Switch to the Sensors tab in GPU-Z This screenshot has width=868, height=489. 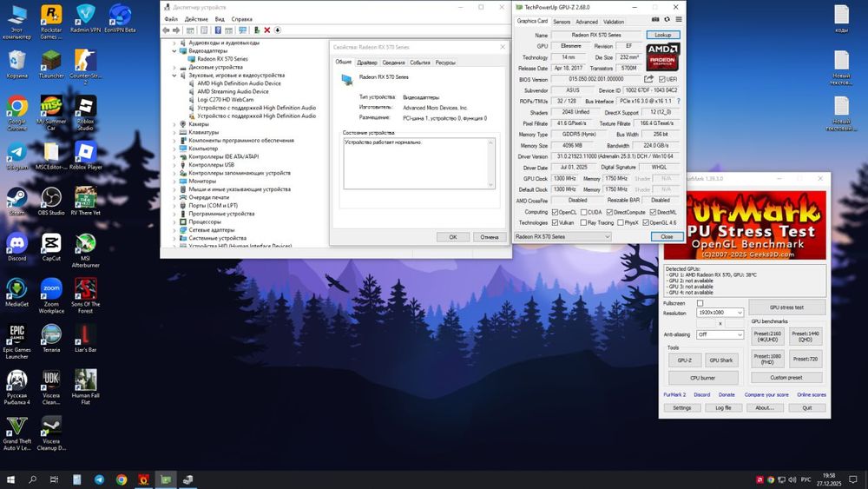tap(562, 22)
